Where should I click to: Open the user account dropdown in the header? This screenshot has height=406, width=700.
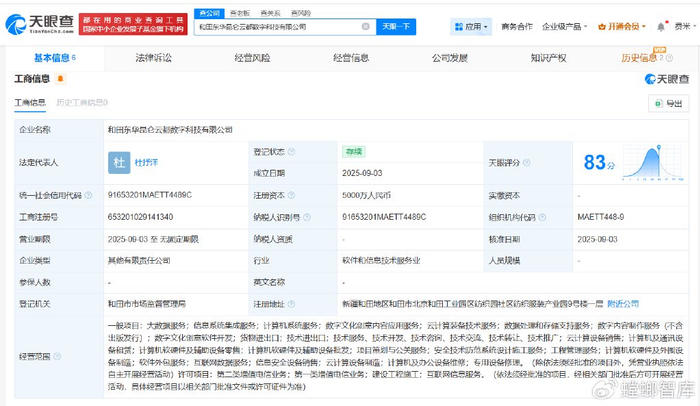click(x=685, y=27)
